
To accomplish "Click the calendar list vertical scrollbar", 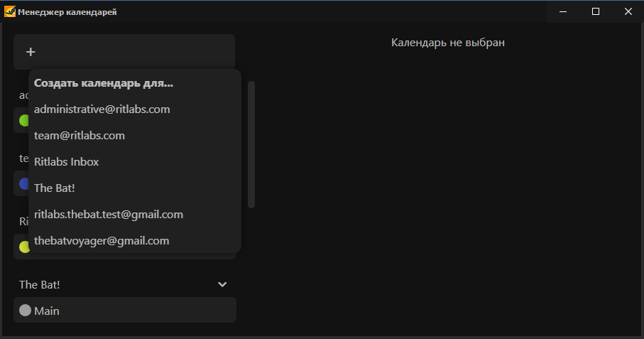I will tap(251, 144).
